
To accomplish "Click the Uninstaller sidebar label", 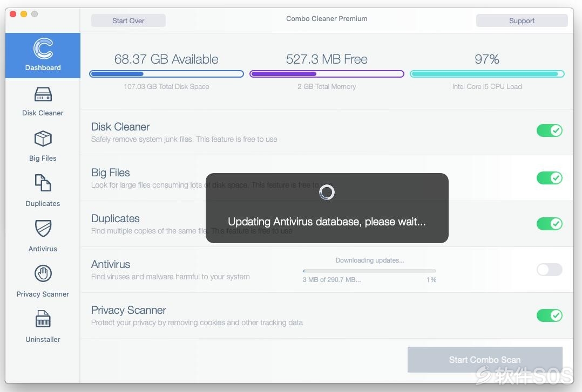I will coord(43,339).
